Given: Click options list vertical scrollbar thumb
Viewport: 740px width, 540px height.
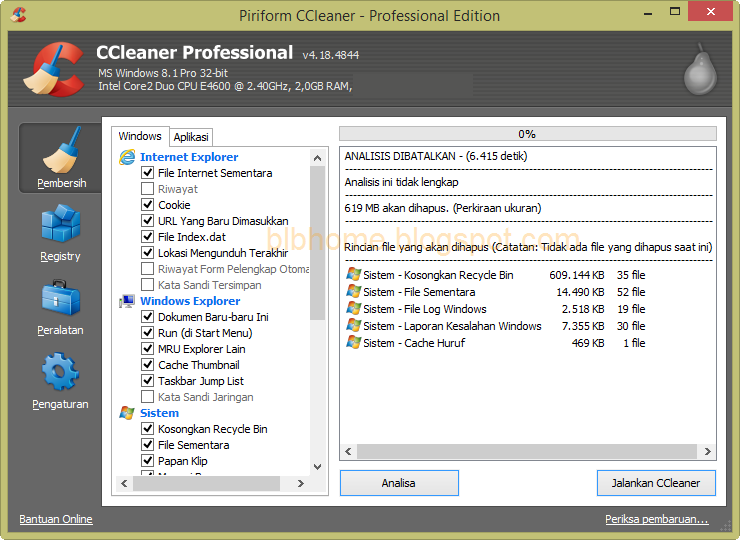Looking at the screenshot, I should point(318,243).
